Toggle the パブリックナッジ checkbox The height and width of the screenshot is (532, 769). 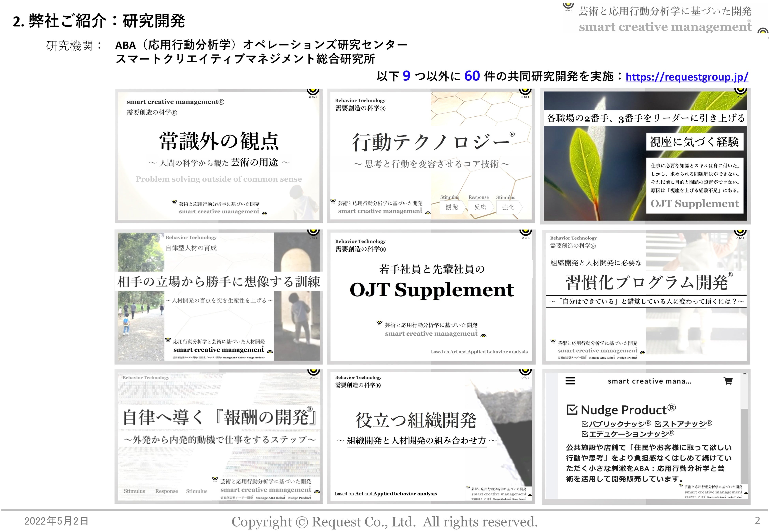[x=584, y=424]
